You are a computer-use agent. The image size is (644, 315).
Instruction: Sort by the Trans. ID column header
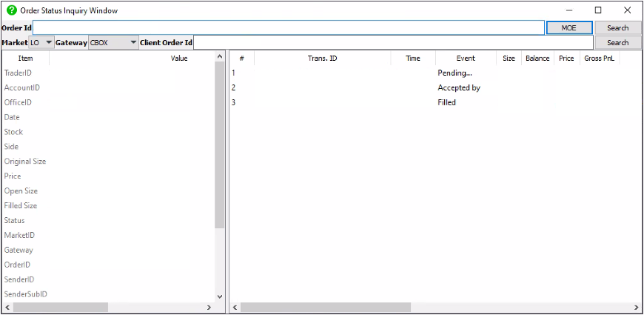322,58
